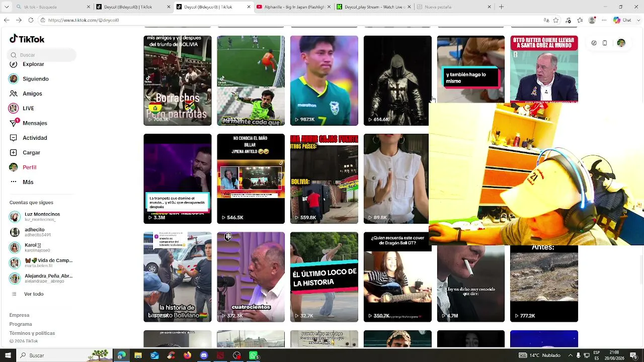Click the mobile phone icon near avatar

coord(605,43)
